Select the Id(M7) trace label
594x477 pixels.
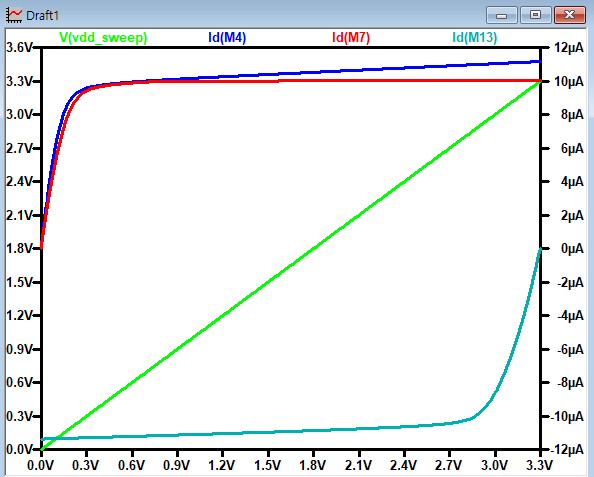(351, 37)
